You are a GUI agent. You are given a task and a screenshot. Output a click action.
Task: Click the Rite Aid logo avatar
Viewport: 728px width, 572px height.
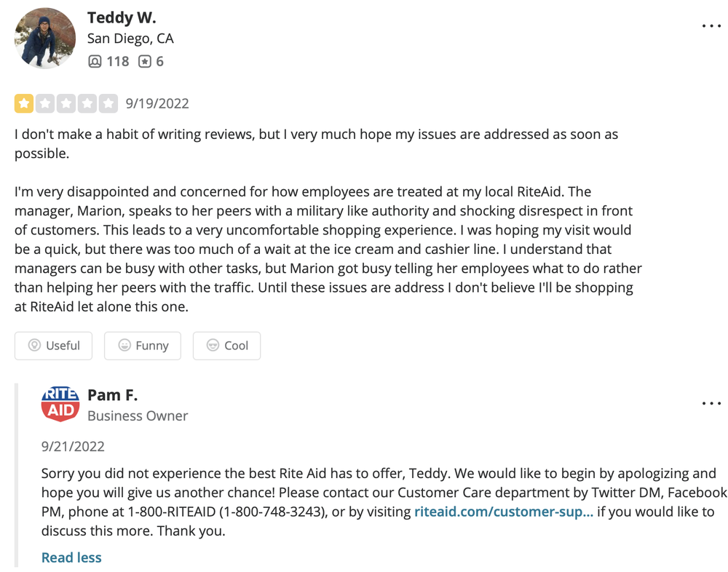point(60,403)
